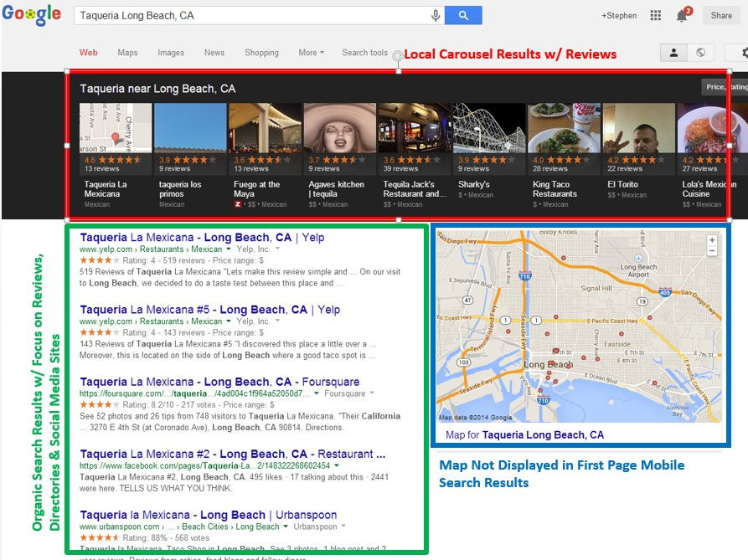
Task: Expand the Yelp, Inc. arrow in the #5 result
Action: tap(277, 321)
